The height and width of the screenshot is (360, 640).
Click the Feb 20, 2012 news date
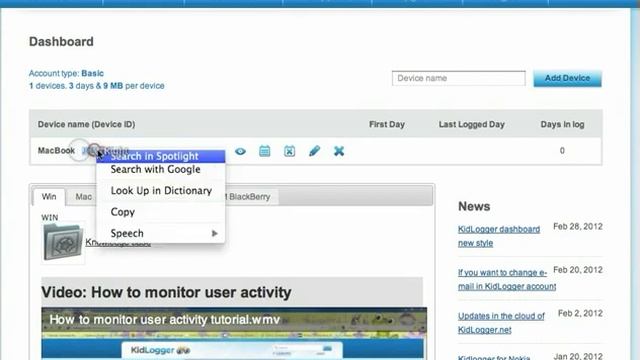click(x=578, y=270)
